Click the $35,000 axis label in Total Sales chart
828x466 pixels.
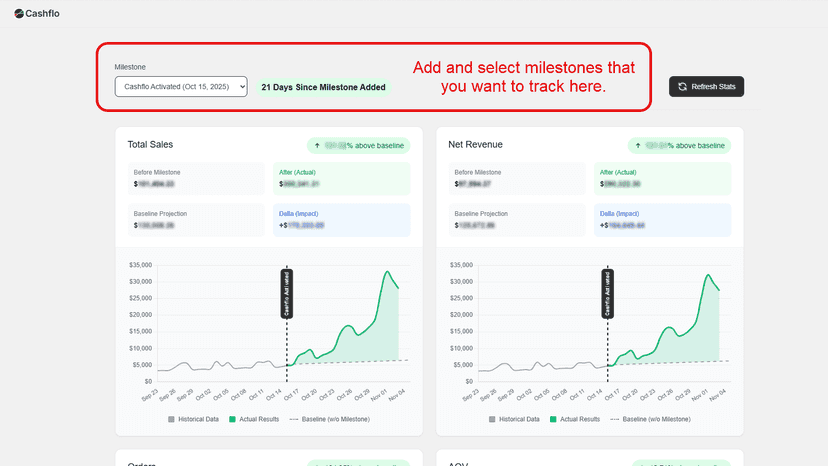point(140,265)
